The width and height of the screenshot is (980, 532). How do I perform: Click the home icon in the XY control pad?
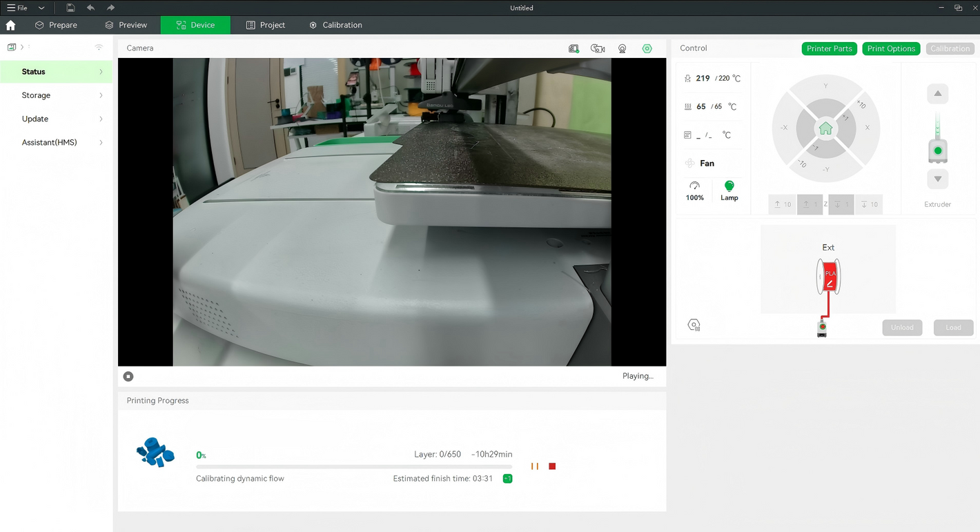pos(825,129)
